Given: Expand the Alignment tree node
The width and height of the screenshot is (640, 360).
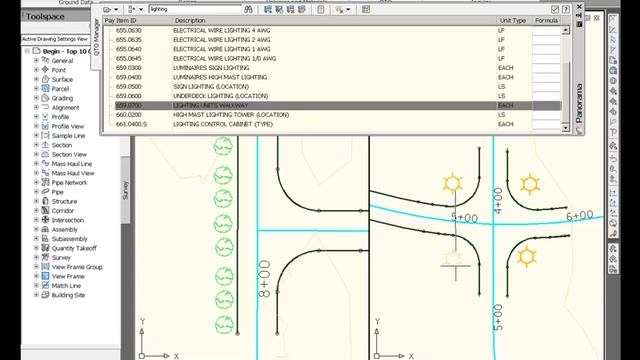Looking at the screenshot, I should [x=36, y=107].
